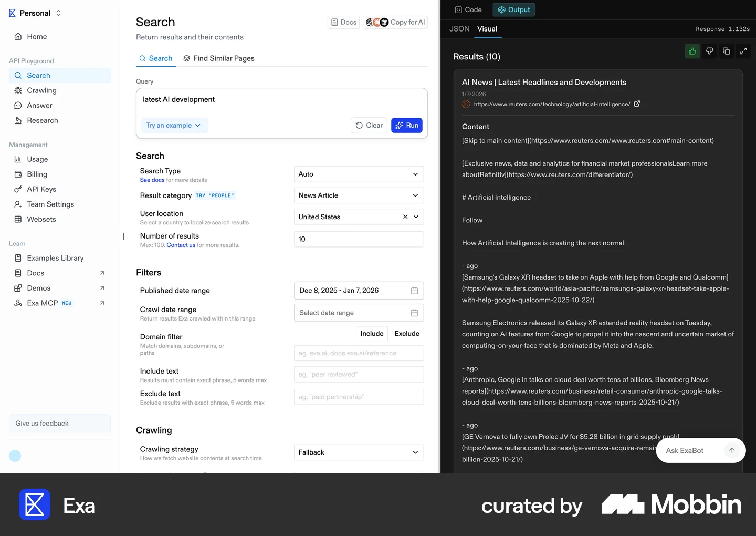Open API Keys page

click(x=60, y=189)
